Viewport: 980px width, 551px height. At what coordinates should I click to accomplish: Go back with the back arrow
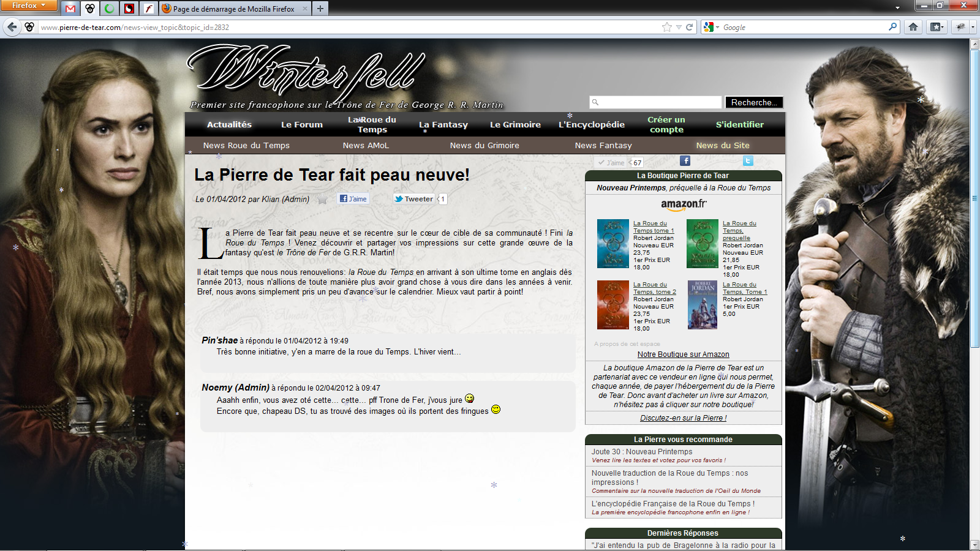12,27
